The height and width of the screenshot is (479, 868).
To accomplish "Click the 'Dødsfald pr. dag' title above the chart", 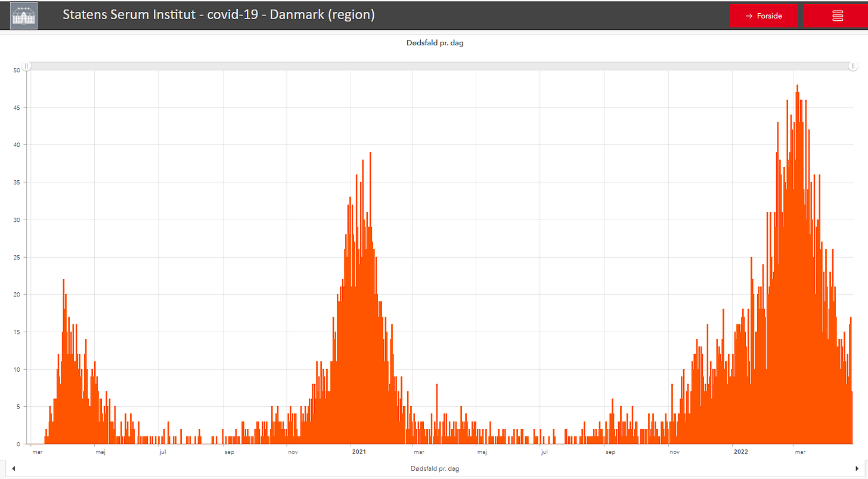I will point(434,43).
